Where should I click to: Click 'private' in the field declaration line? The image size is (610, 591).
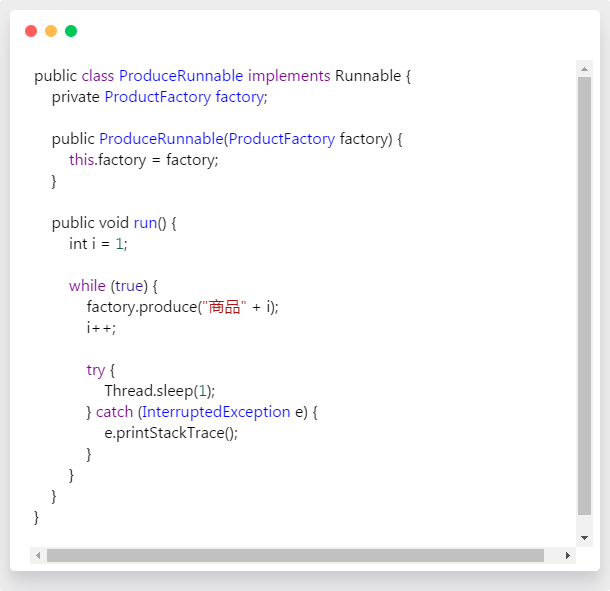pos(75,97)
